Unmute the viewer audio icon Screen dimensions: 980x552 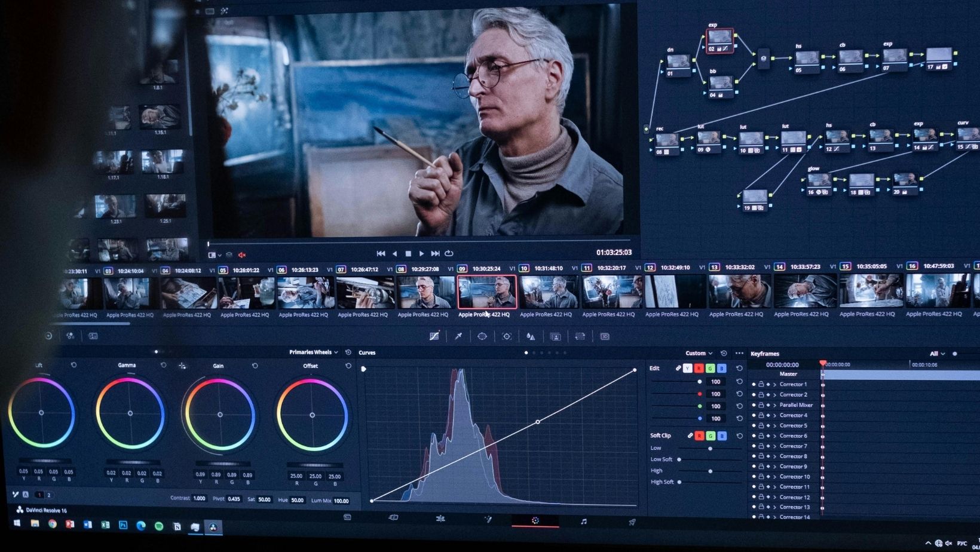(x=242, y=255)
